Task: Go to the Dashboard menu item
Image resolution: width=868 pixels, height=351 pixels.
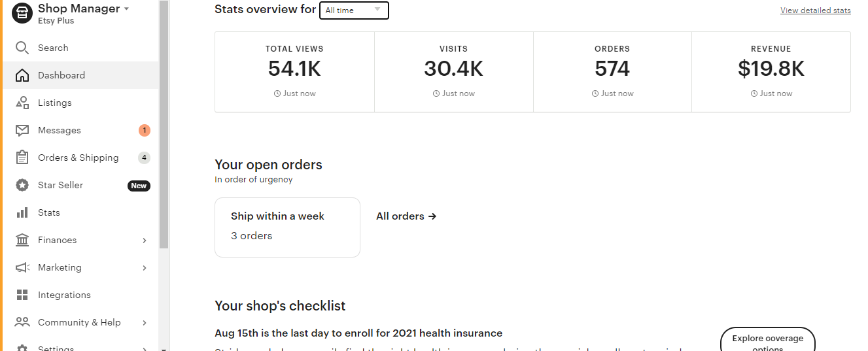Action: pos(80,75)
